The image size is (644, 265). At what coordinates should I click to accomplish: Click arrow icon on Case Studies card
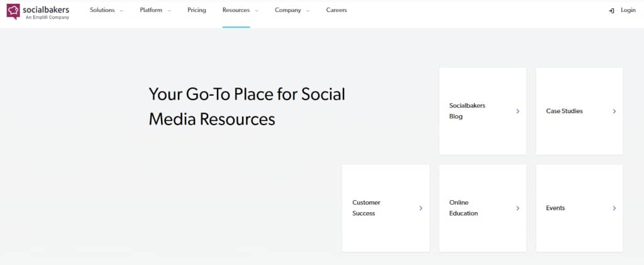click(614, 111)
